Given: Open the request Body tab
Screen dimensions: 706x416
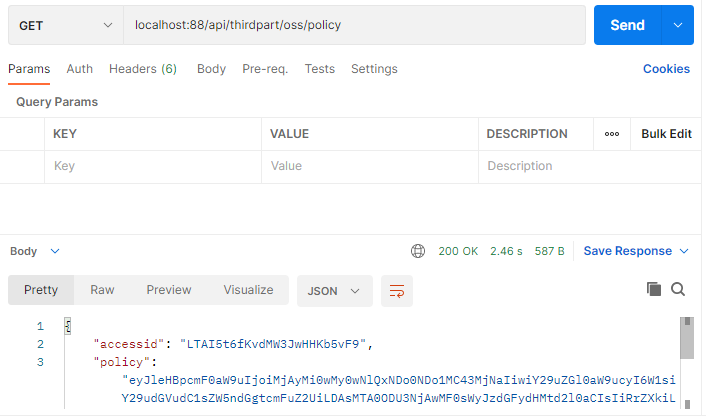Looking at the screenshot, I should [x=211, y=69].
